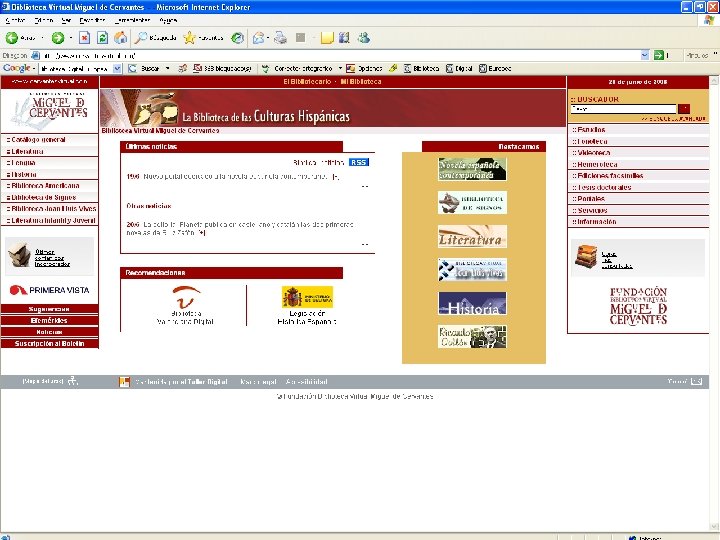
Task: Click the El Bibliotecario top link
Action: [x=307, y=82]
